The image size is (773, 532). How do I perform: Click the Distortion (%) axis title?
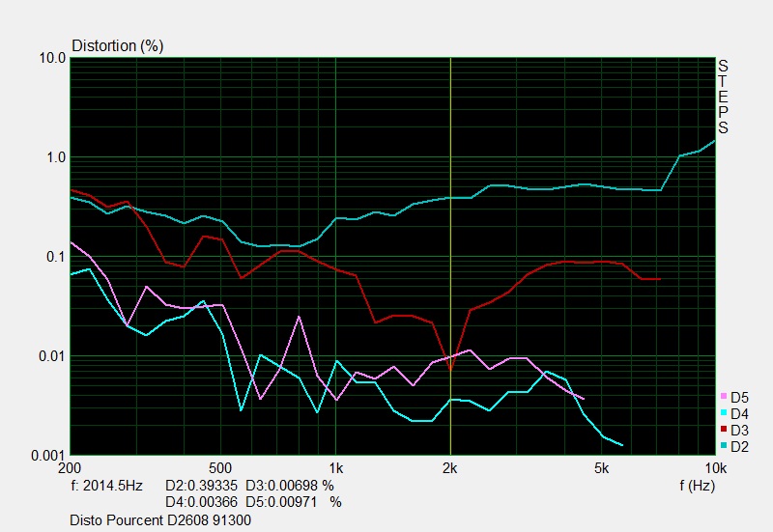click(x=118, y=45)
